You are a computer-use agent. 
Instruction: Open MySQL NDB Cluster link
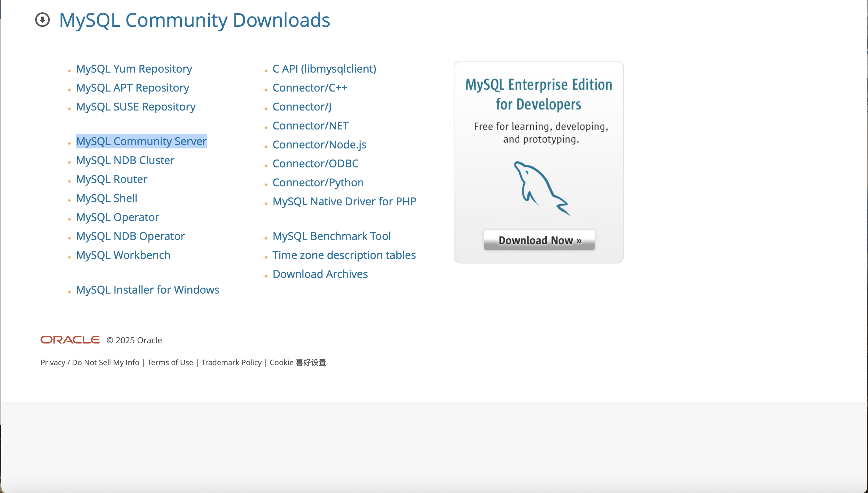coord(125,160)
